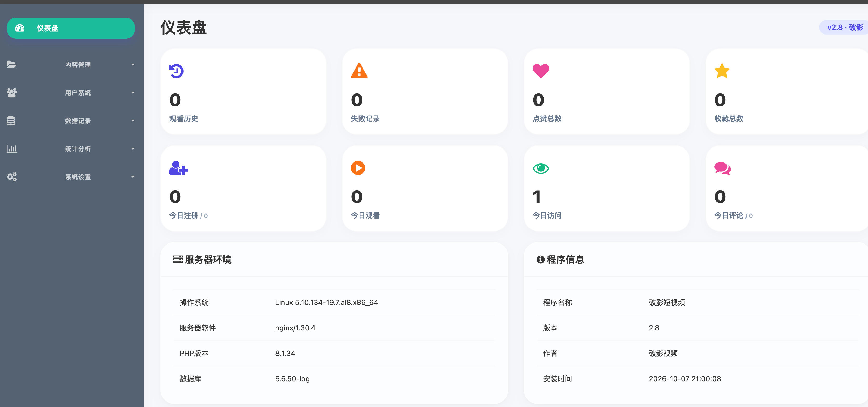Open the 系统设置 menu label
This screenshot has width=868, height=407.
tap(78, 177)
